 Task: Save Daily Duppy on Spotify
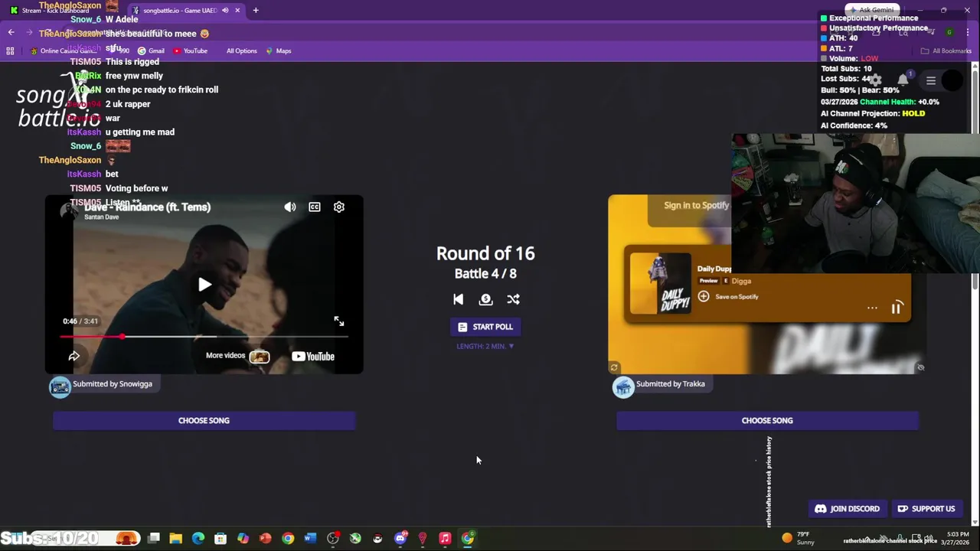click(x=728, y=297)
